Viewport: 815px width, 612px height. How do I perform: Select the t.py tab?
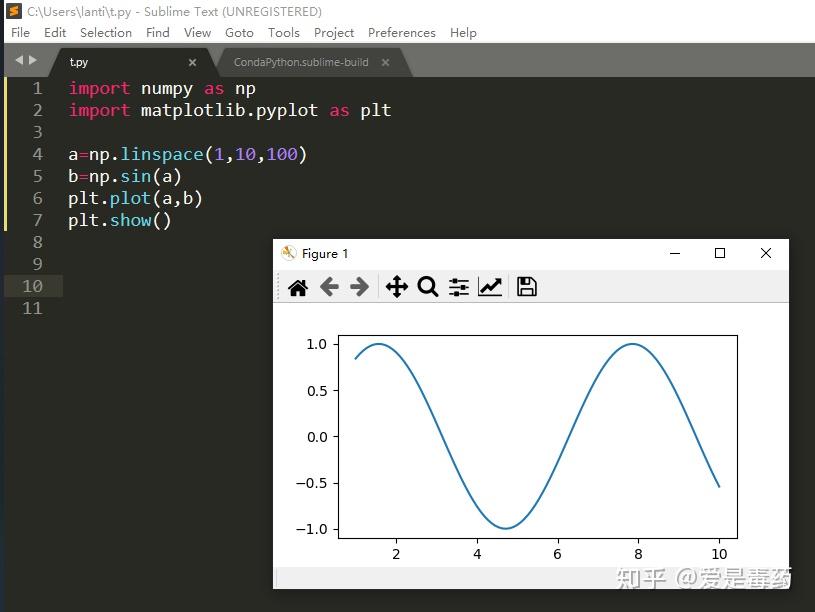coord(80,61)
